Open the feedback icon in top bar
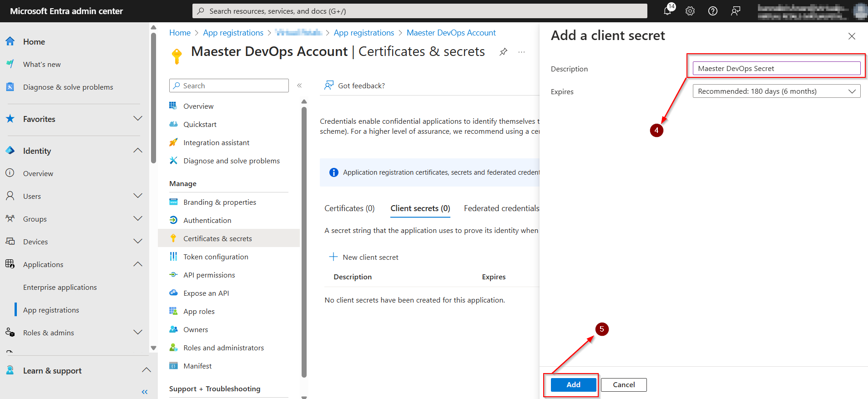 pyautogui.click(x=736, y=11)
